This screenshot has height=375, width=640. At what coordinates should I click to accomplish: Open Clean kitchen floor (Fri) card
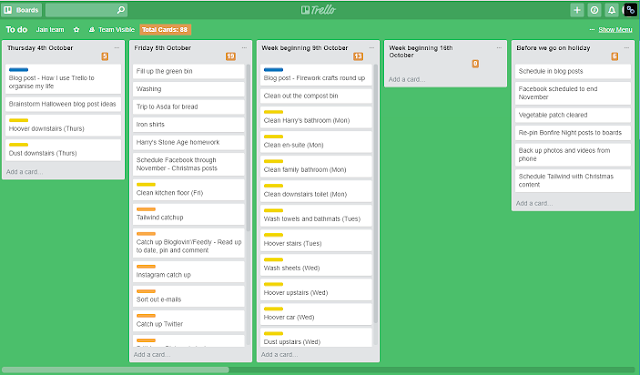[x=189, y=190]
